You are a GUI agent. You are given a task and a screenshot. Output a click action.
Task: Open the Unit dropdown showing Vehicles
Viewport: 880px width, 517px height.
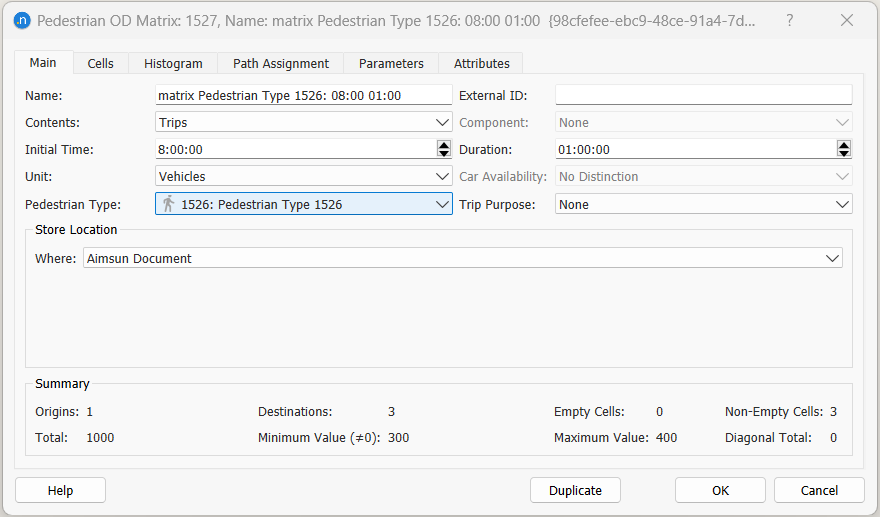443,176
